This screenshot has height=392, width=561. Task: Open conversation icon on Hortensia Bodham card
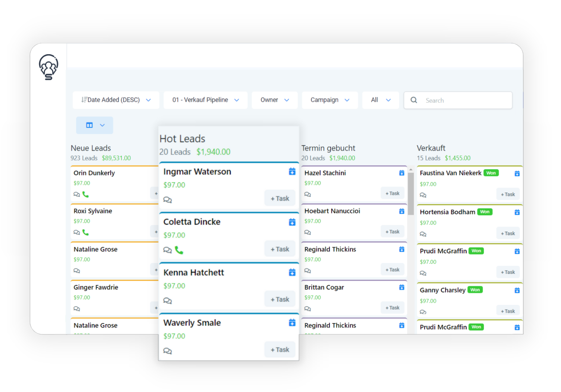pos(423,234)
